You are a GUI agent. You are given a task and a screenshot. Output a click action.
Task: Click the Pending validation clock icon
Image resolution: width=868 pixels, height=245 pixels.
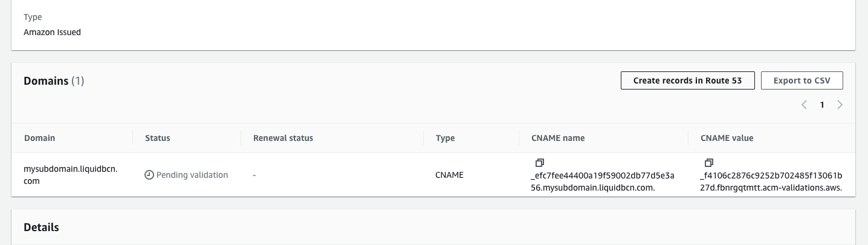pos(149,175)
